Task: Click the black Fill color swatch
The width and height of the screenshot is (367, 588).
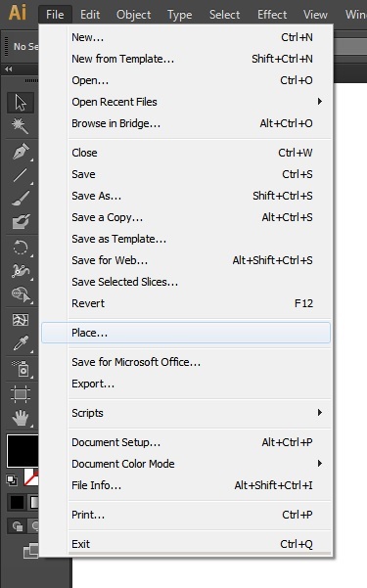Action: pos(23,451)
